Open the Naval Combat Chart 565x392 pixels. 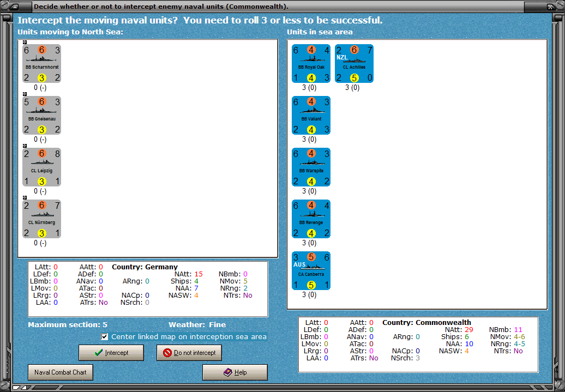(61, 372)
